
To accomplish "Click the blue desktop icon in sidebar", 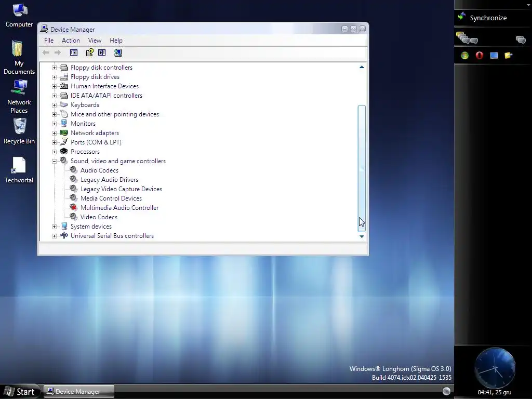I will click(494, 55).
